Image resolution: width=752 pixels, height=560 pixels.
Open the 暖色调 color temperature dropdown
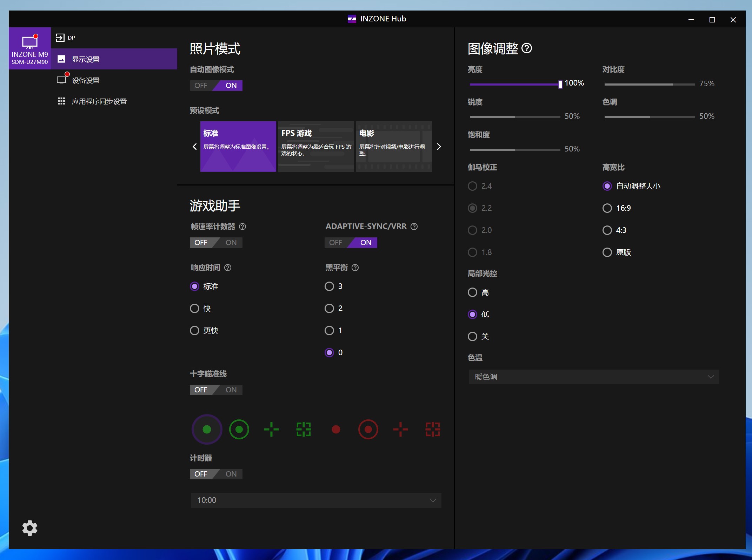pyautogui.click(x=593, y=377)
